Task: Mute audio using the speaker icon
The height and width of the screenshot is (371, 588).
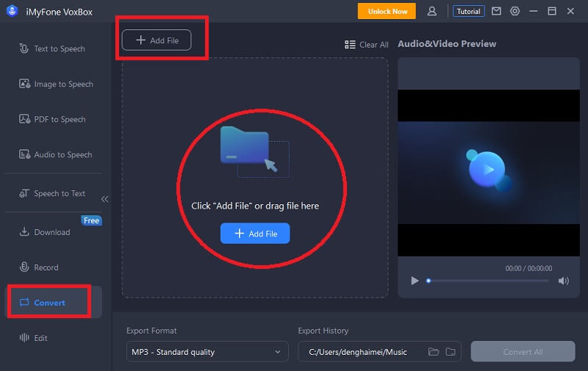Action: point(563,281)
